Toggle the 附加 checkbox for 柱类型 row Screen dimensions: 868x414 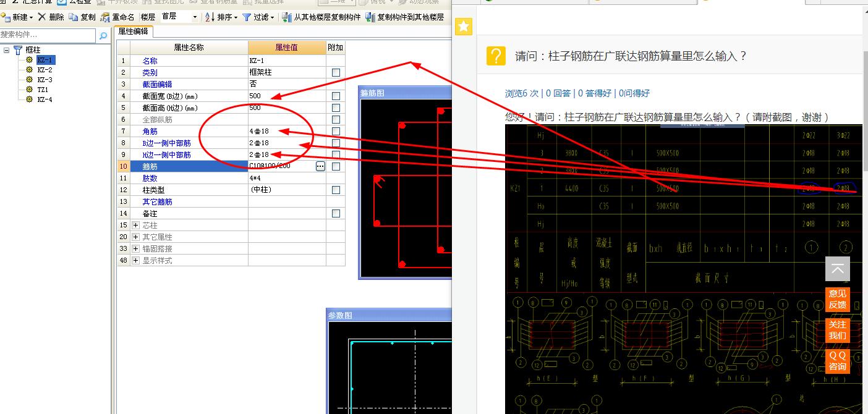(336, 190)
